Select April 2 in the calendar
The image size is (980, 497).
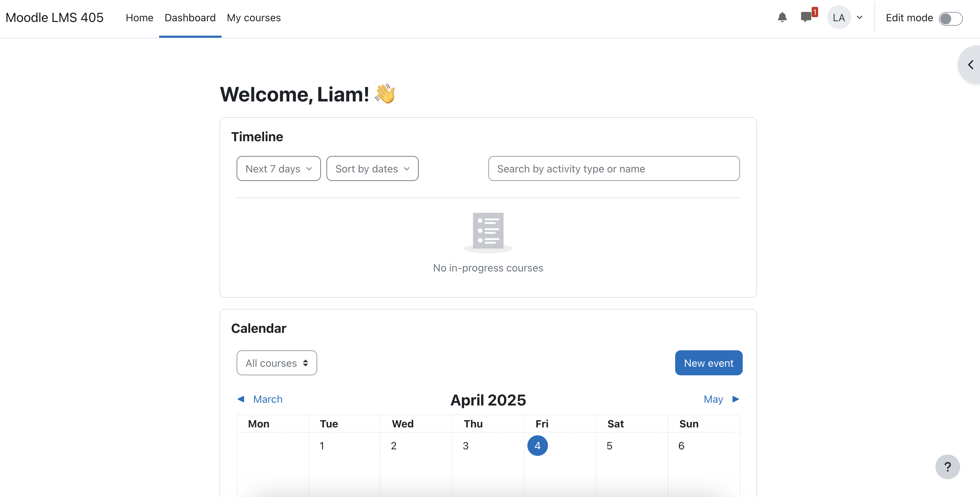coord(393,446)
